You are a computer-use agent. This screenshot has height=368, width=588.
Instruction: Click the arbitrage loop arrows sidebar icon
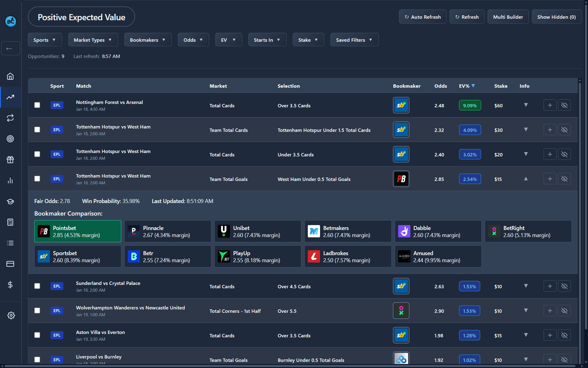pos(10,118)
